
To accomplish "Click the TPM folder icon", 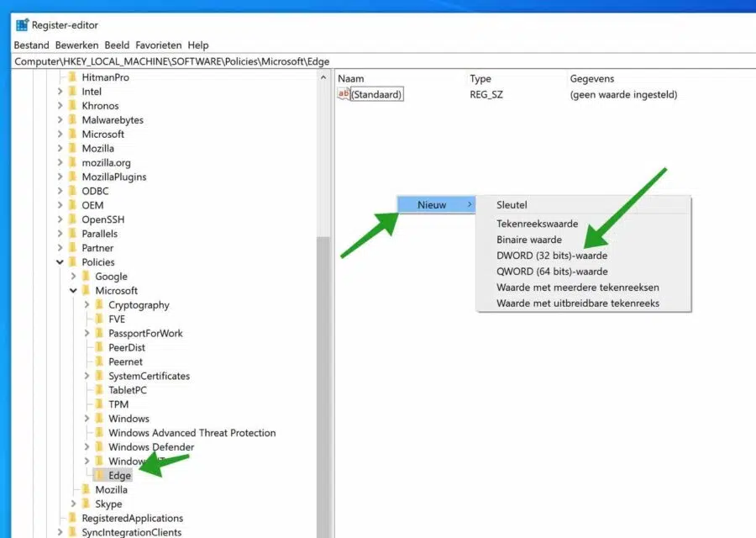I will (100, 404).
